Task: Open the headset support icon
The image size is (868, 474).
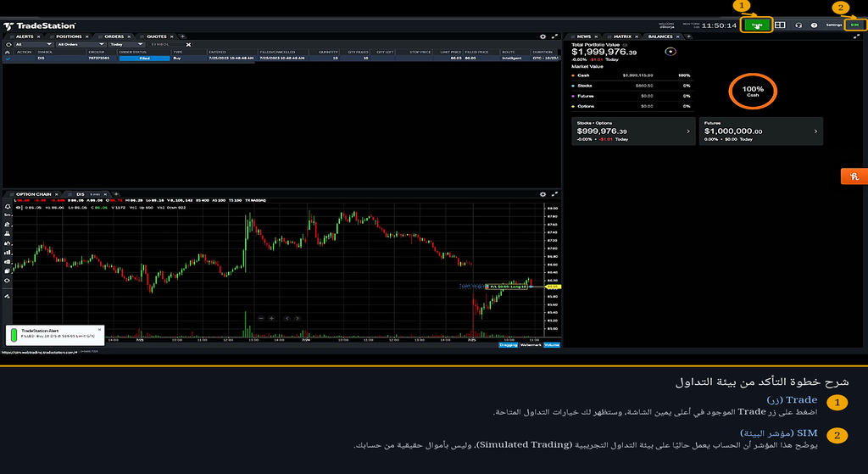Action: (x=798, y=25)
